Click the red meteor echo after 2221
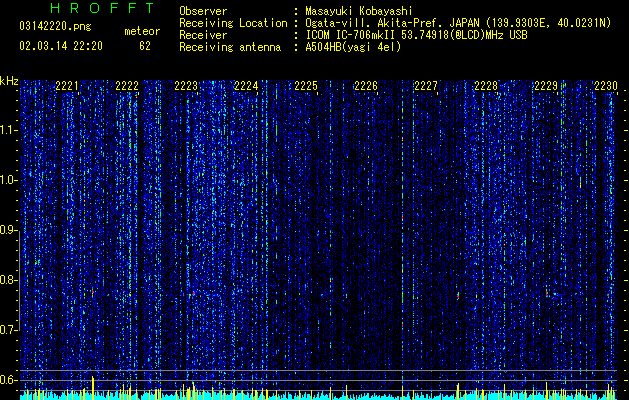This screenshot has height=400, width=629. point(93,293)
